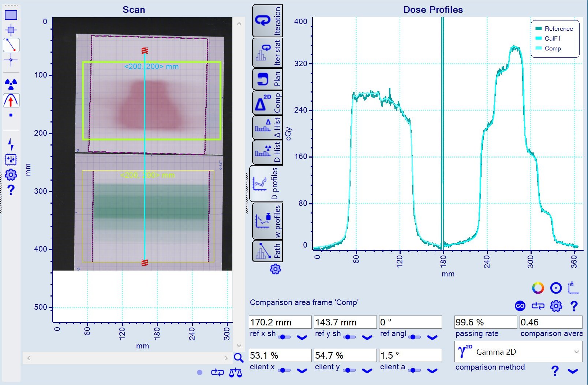Toggle the CalF1 legend entry
588x385 pixels.
pos(552,38)
